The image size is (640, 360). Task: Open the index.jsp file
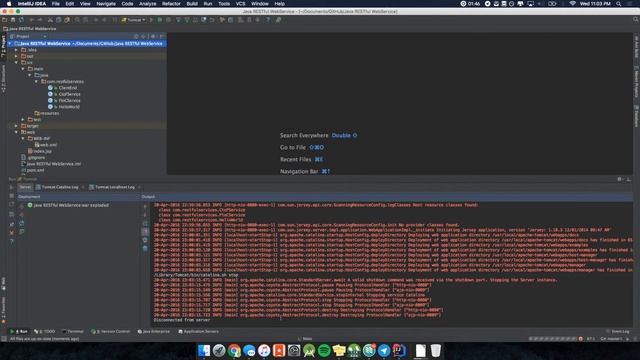[40, 151]
